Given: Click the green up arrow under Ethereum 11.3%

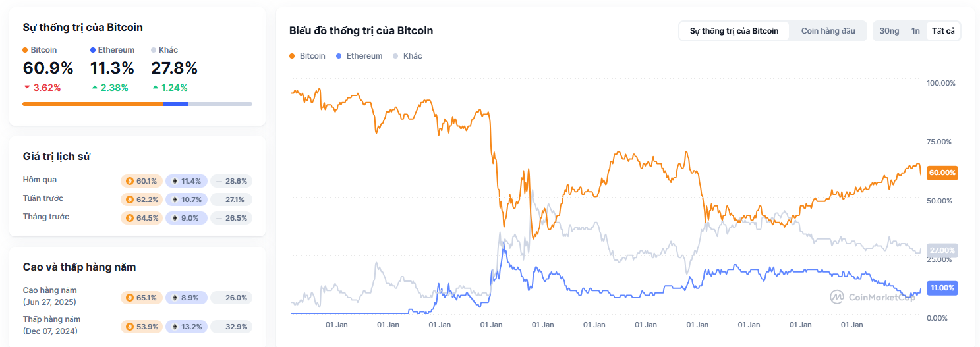Looking at the screenshot, I should (x=94, y=88).
